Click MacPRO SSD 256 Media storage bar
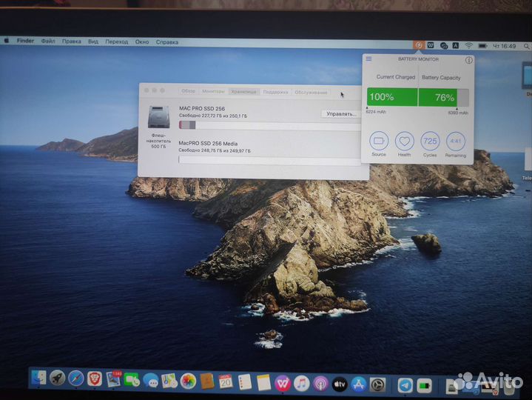 270,160
